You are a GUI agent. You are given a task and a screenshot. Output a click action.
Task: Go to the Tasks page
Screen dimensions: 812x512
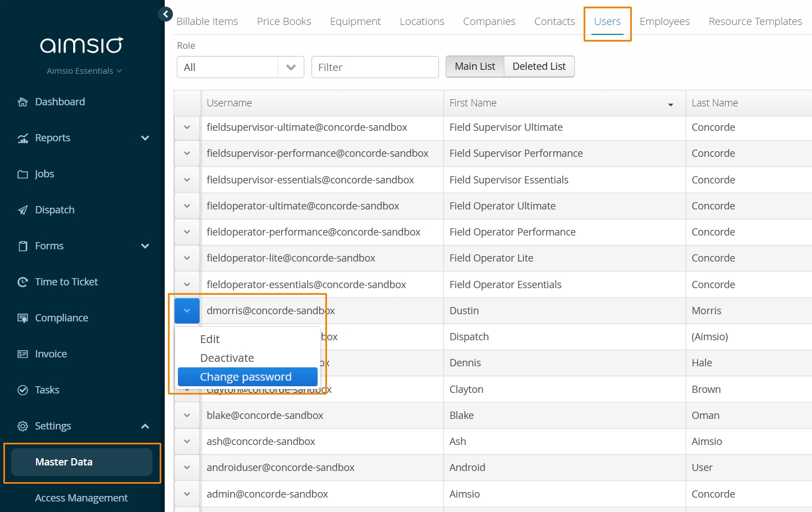tap(47, 390)
